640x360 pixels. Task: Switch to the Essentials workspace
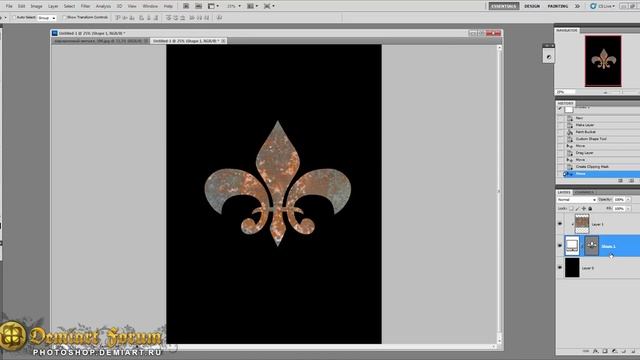point(504,6)
